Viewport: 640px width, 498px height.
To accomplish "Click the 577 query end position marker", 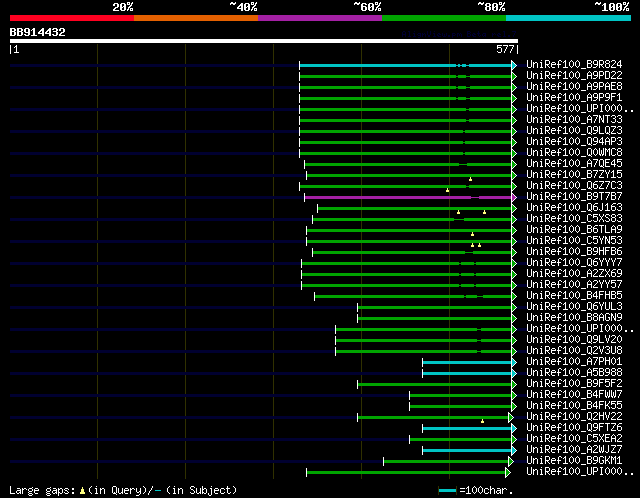I will click(507, 49).
